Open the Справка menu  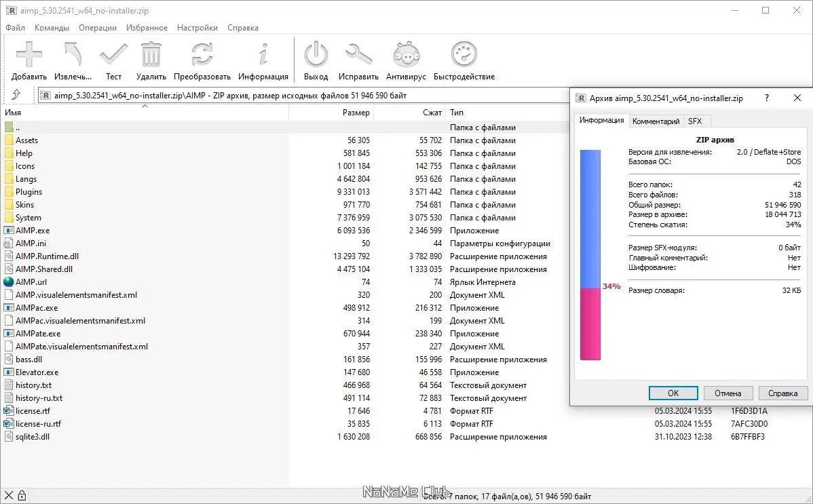point(243,28)
